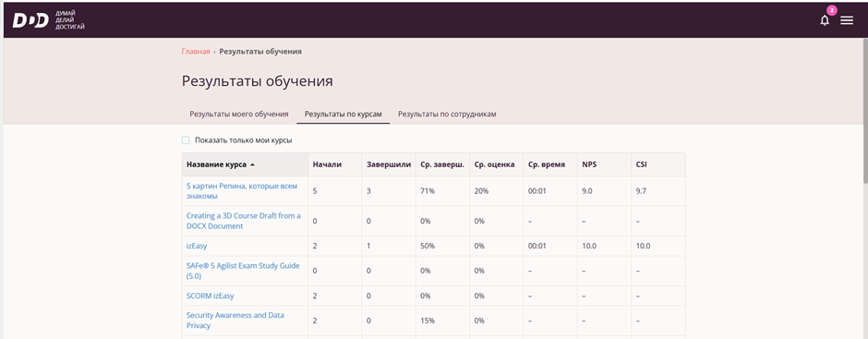Click the 50% value in izEasy row
Screen dimensions: 868x339
click(x=427, y=246)
